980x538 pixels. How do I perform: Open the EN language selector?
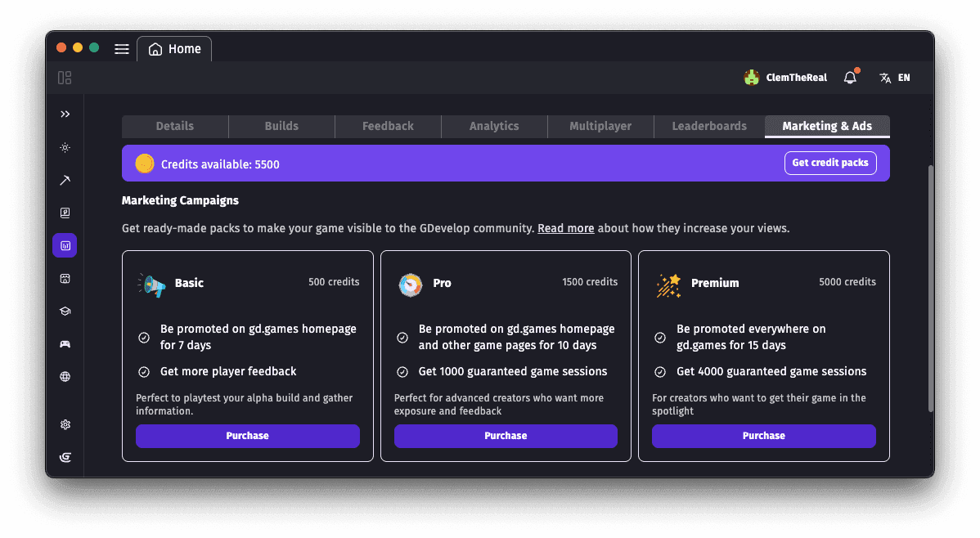click(x=894, y=78)
